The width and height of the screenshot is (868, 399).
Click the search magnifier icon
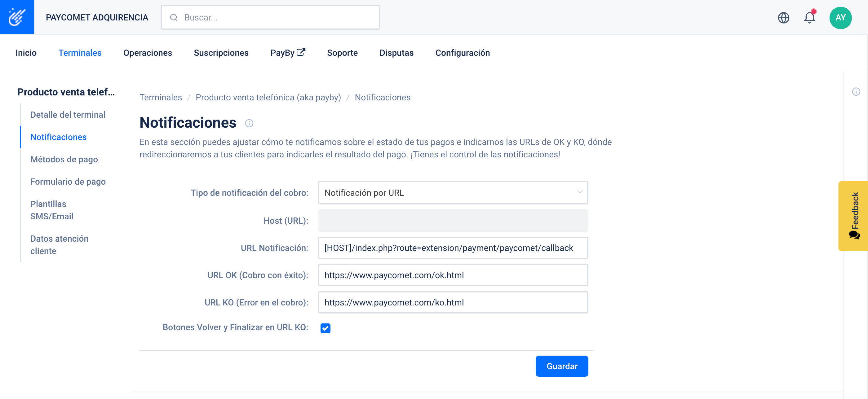pyautogui.click(x=174, y=18)
